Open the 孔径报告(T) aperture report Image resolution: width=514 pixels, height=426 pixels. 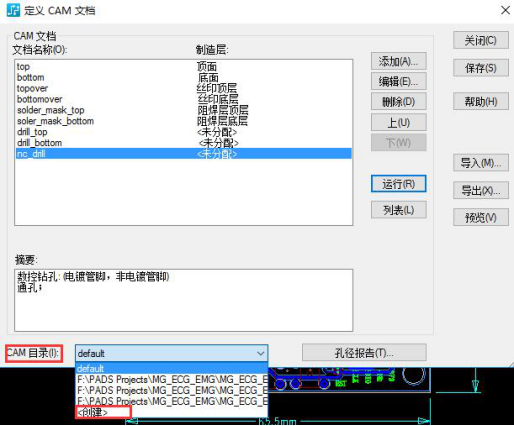[x=364, y=353]
